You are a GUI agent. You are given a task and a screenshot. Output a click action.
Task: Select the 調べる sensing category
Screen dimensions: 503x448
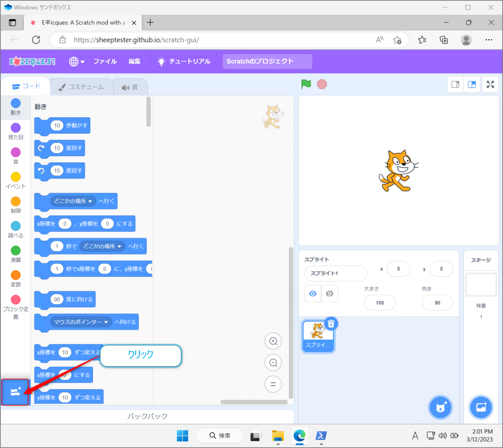pos(16,230)
